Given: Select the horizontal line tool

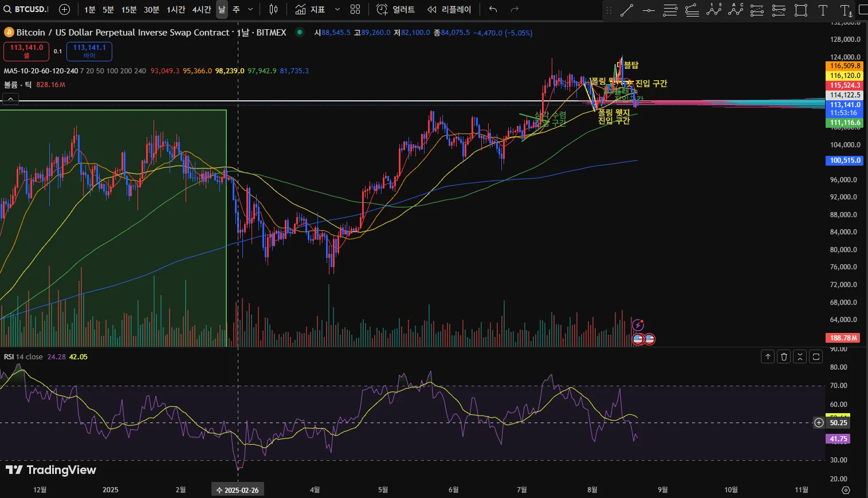Looking at the screenshot, I should pos(649,10).
